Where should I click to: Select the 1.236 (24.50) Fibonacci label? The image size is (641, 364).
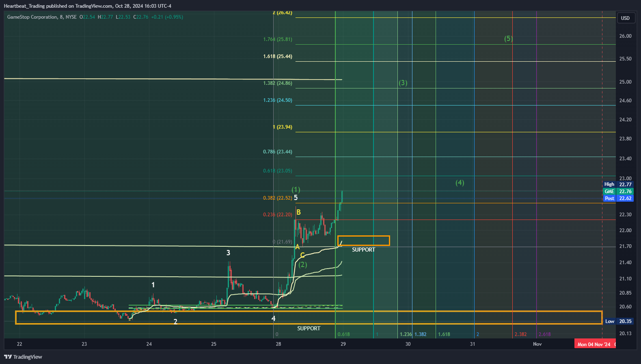point(278,100)
